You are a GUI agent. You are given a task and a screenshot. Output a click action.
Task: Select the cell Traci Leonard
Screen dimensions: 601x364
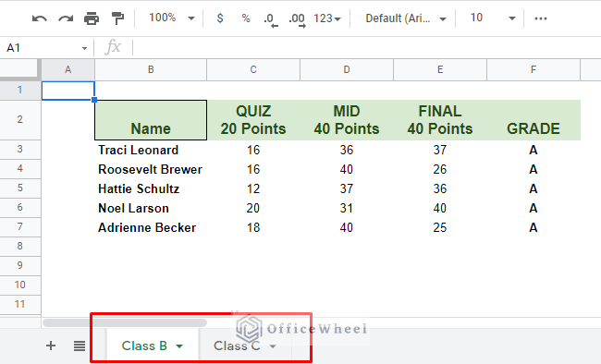tap(151, 150)
